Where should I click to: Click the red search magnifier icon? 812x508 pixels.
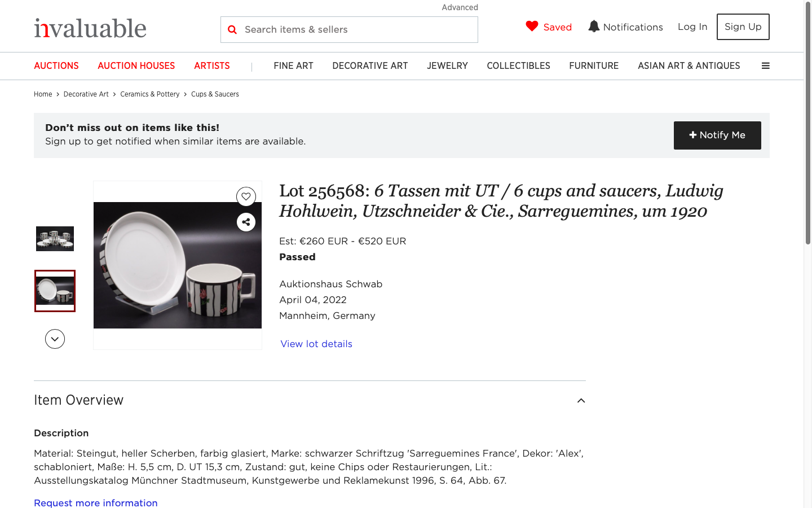[x=232, y=29]
